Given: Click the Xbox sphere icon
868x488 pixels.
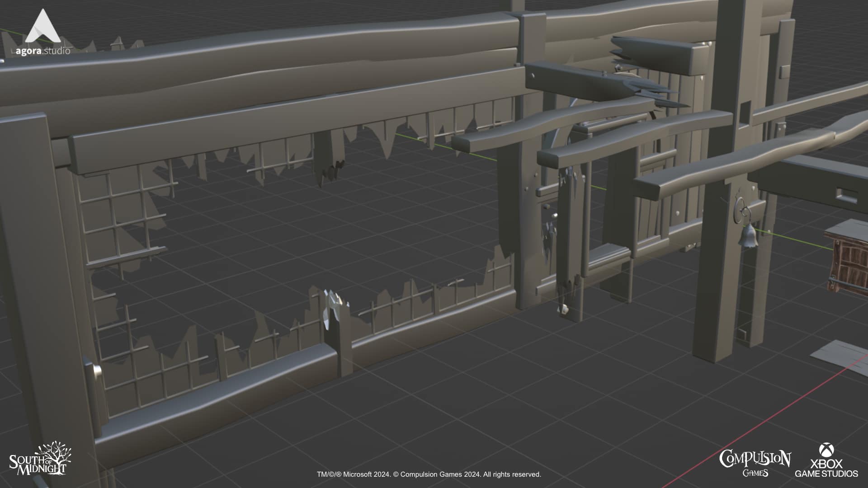Looking at the screenshot, I should point(826,450).
